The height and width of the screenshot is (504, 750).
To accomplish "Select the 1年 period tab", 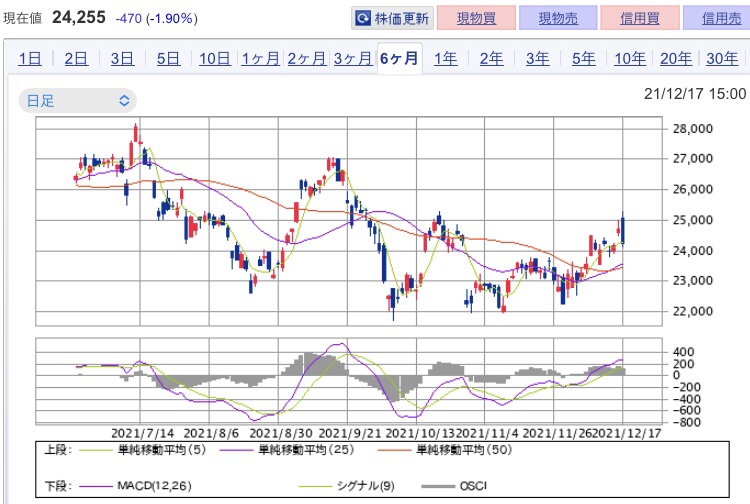I will 445,58.
